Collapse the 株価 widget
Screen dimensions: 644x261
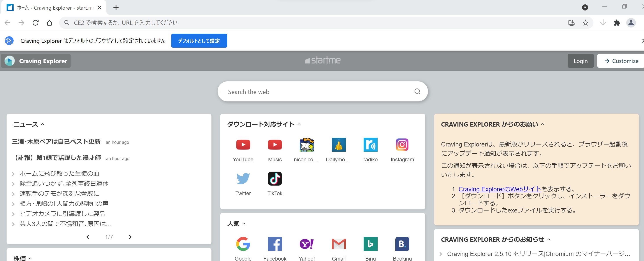(30, 258)
